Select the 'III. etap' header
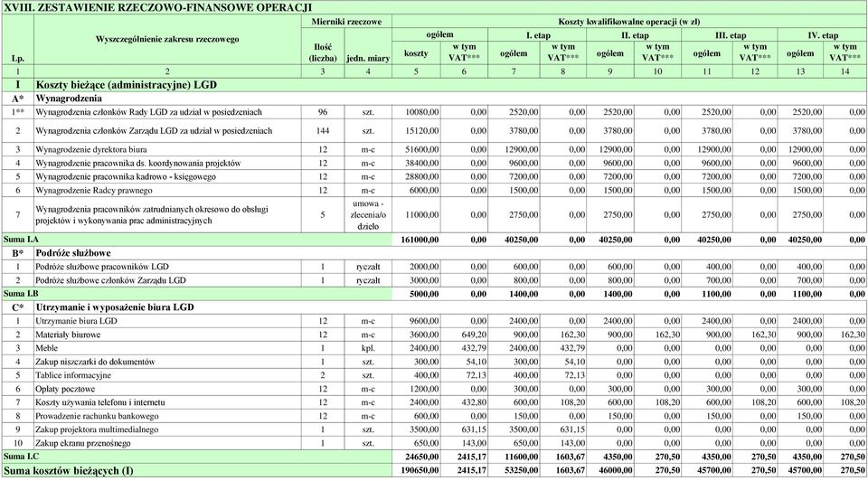 731,35
